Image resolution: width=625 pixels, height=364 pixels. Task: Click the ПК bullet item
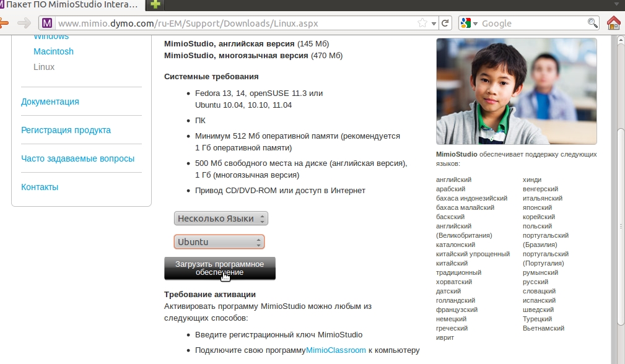(x=200, y=120)
